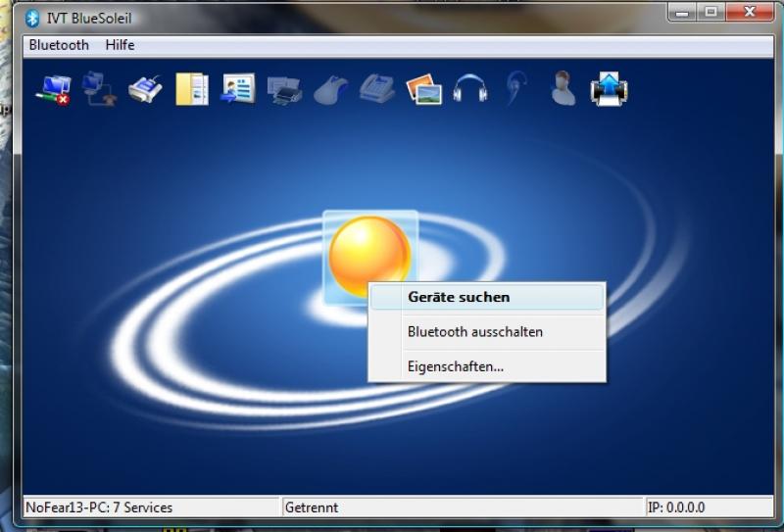This screenshot has height=532, width=784.
Task: Minimize the IVT BlueSoleil window
Action: [682, 12]
